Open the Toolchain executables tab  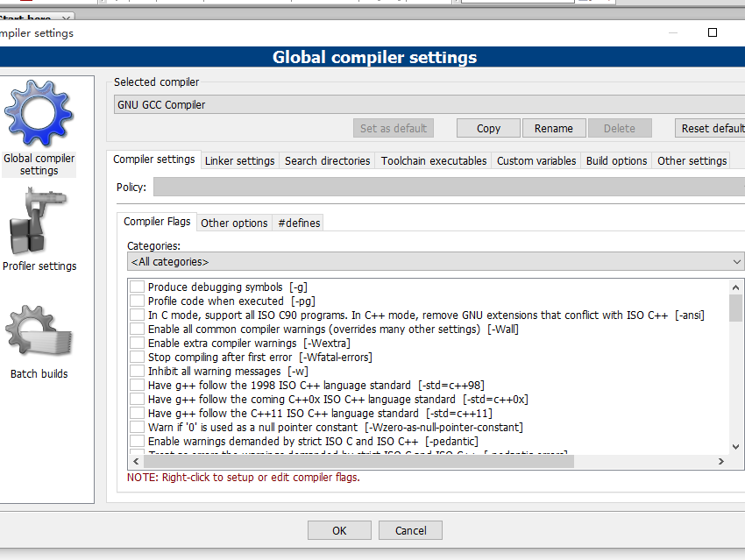pyautogui.click(x=433, y=161)
